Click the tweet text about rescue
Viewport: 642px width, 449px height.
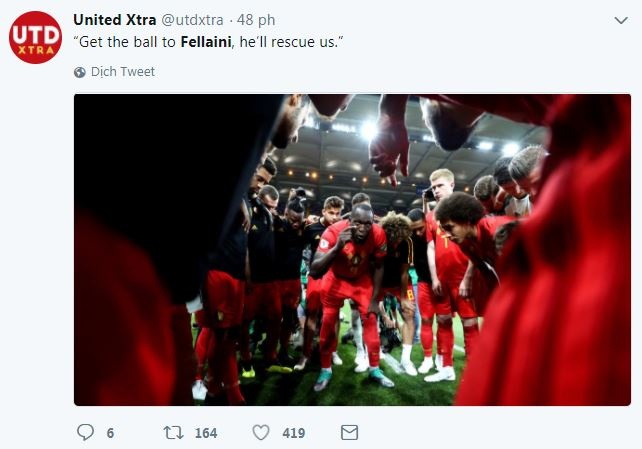click(208, 42)
